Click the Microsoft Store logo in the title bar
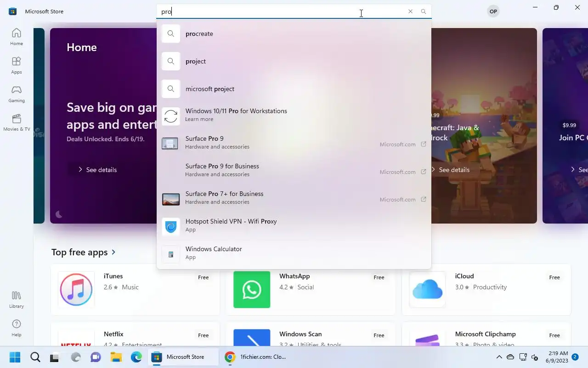Image resolution: width=588 pixels, height=368 pixels. (13, 11)
